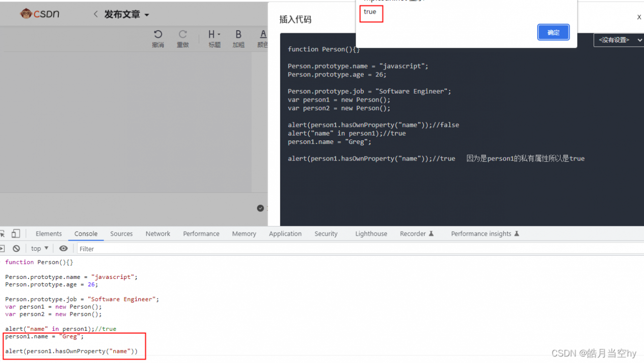Screen dimensions: 644x363
Task: Click the green checkmark status icon
Action: click(260, 208)
